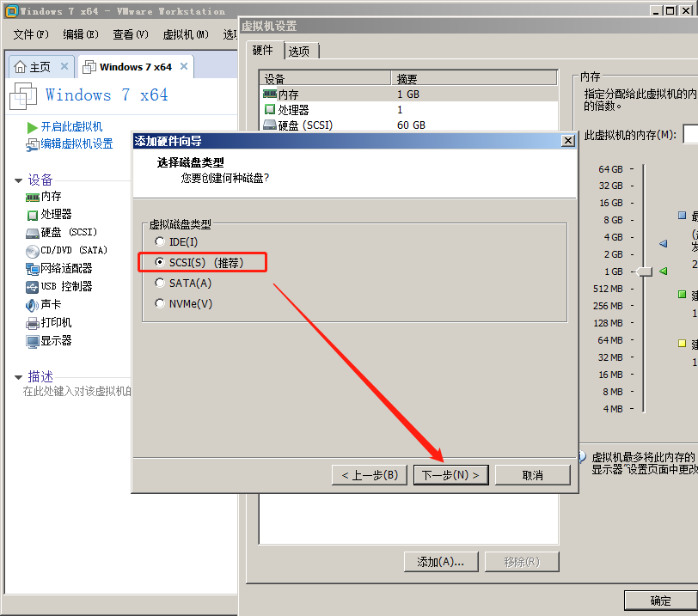Switch to the 硬件 tab in VM settings

(x=263, y=50)
